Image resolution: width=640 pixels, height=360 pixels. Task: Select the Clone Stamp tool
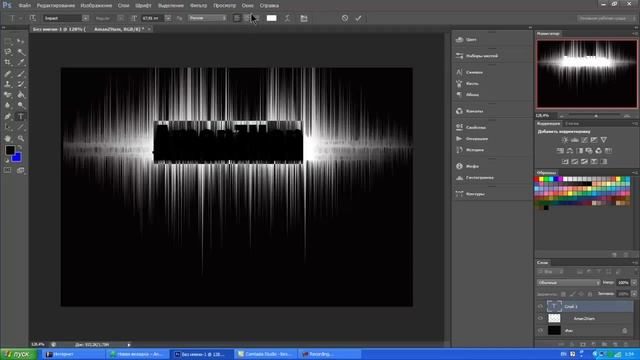(8, 84)
